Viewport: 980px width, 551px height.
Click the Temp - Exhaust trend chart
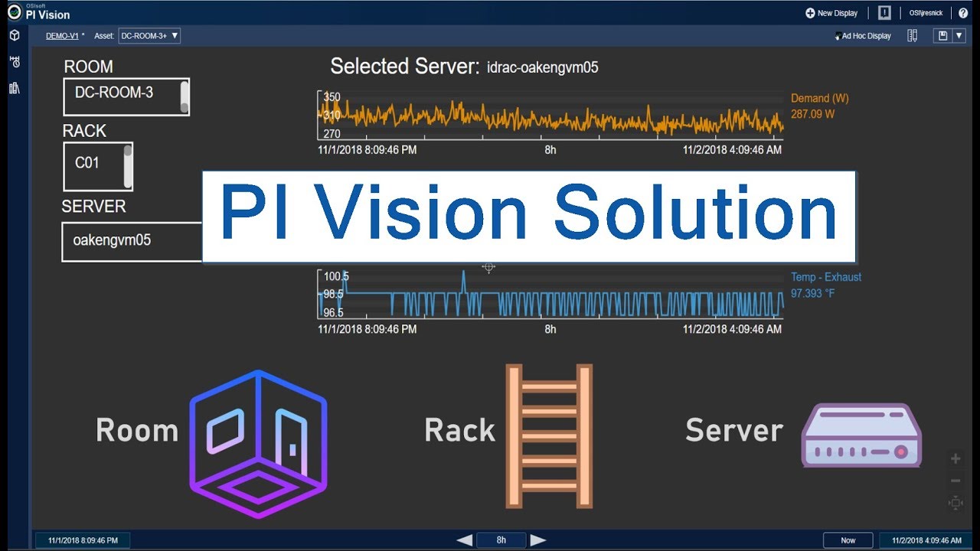click(550, 294)
